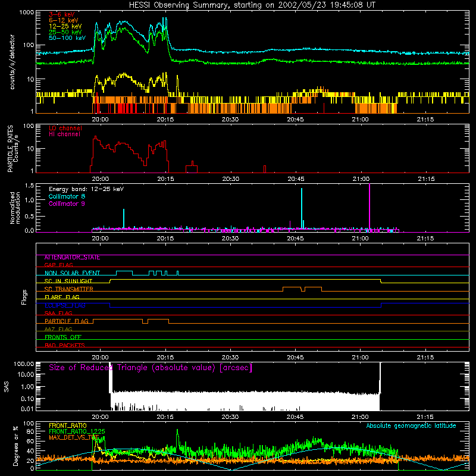476x476 pixels.
Task: Select the HI channel legend label
Action: [x=64, y=134]
